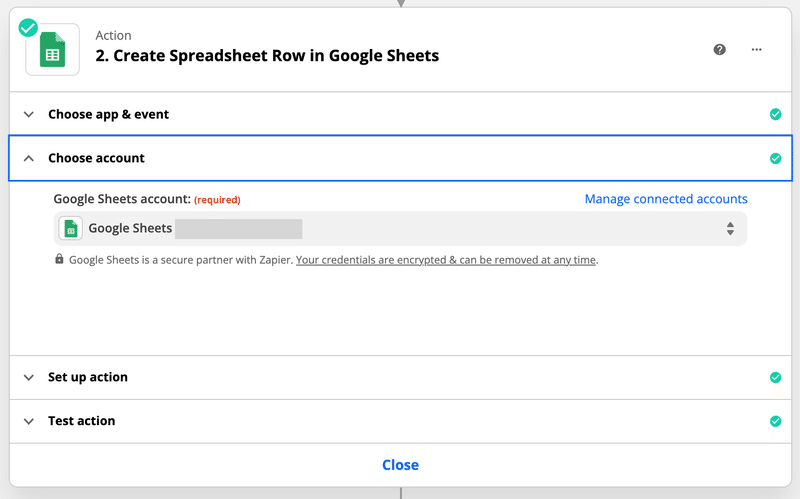Click the Test action heading text

coord(82,421)
